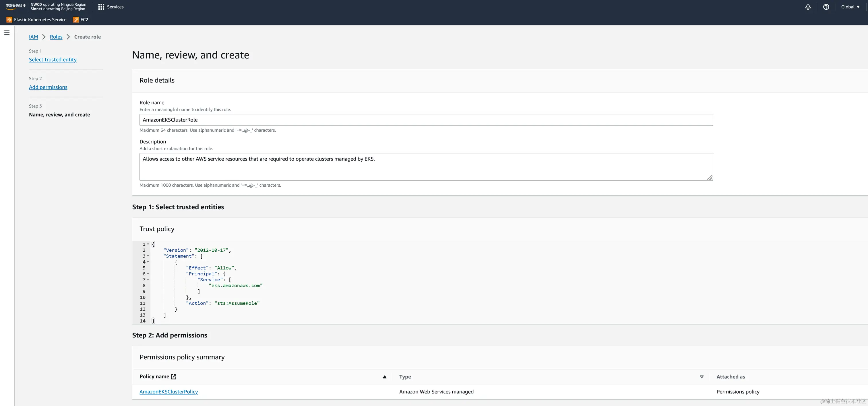This screenshot has height=406, width=868.
Task: Open the AmazonEKSClusterPolicy link
Action: click(x=168, y=392)
